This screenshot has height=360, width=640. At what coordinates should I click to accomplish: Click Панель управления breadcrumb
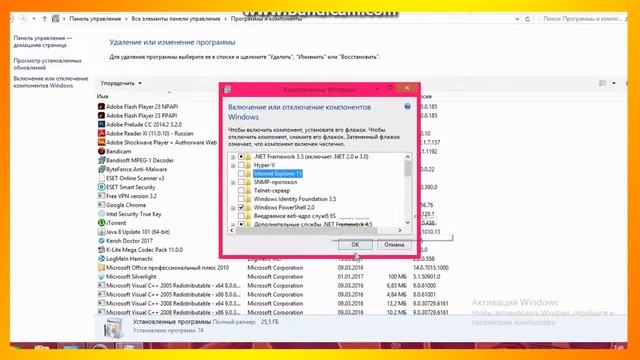point(95,19)
